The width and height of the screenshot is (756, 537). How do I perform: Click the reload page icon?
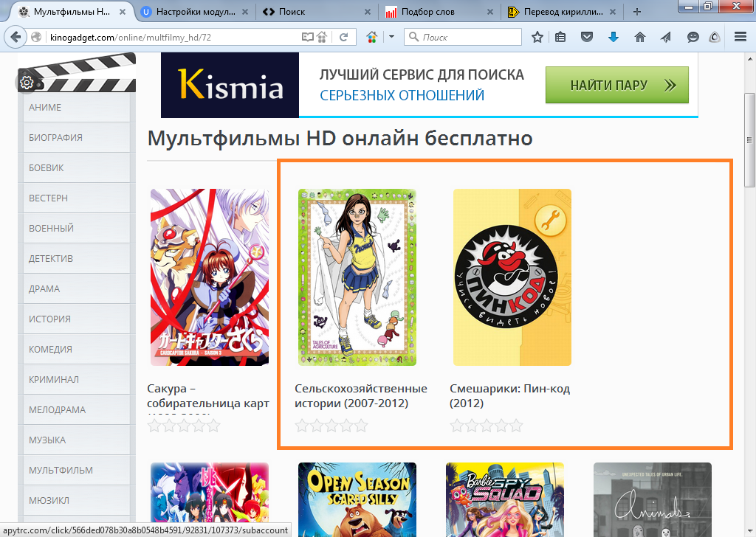pyautogui.click(x=344, y=37)
